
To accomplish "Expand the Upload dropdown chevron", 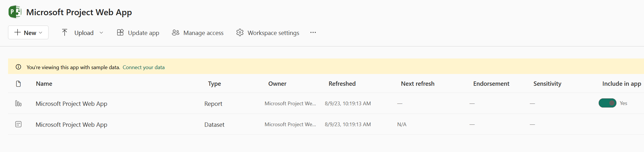I will pyautogui.click(x=101, y=33).
